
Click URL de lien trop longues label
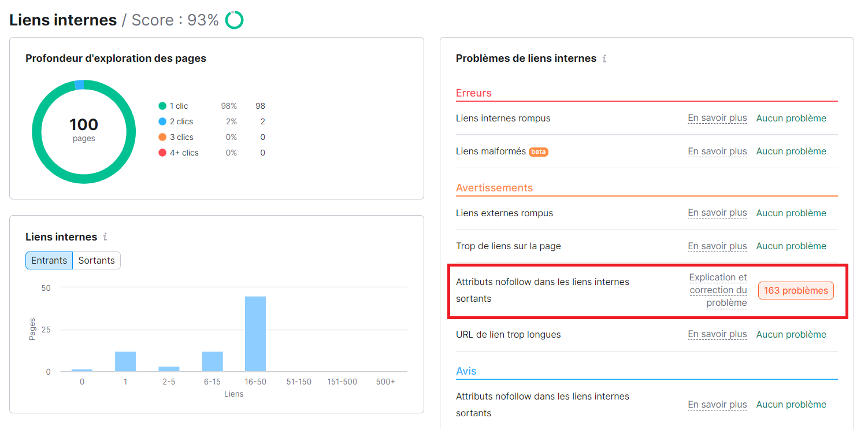(x=508, y=334)
